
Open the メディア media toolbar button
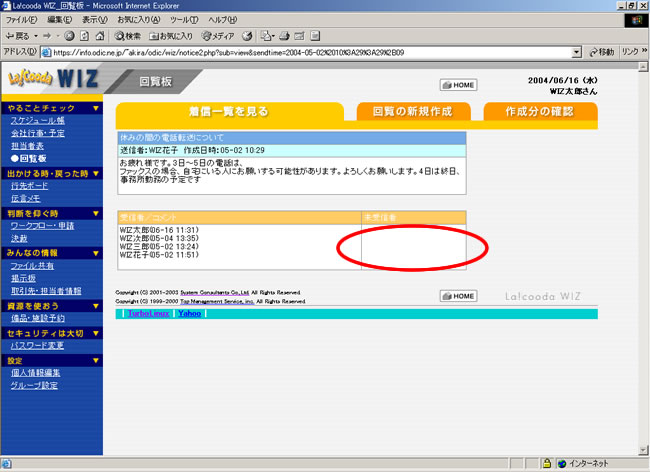226,35
